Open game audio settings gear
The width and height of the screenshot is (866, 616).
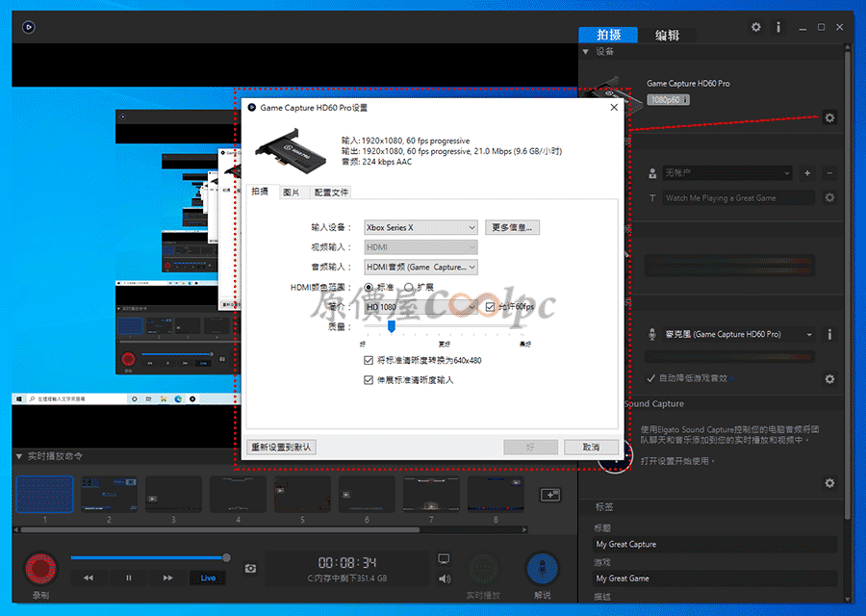tap(829, 379)
